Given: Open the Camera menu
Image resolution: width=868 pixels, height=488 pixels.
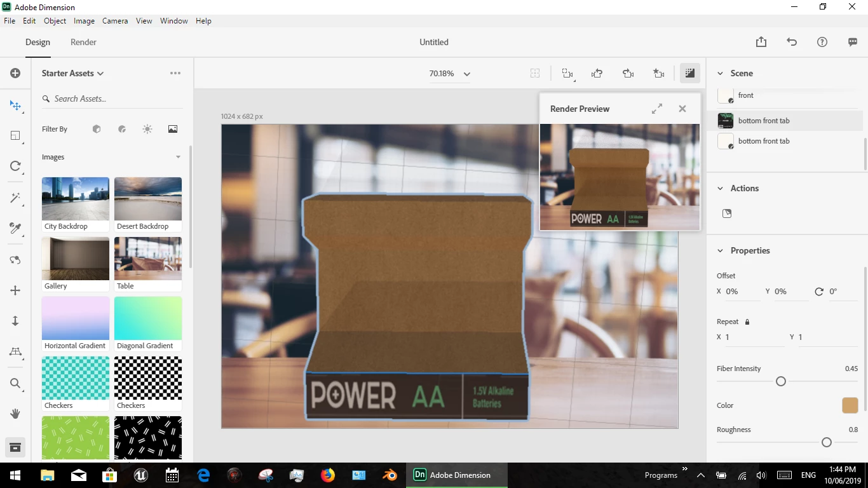Looking at the screenshot, I should [x=115, y=21].
